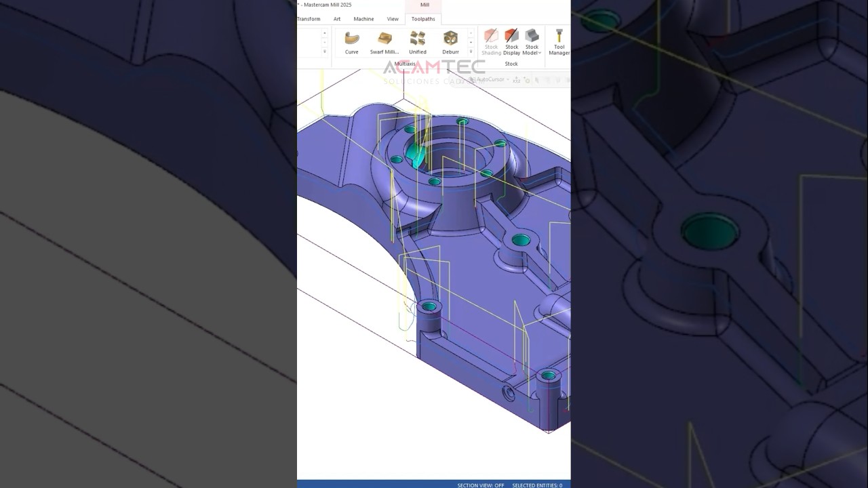Choose the Swarf Milling toolpath
868x488 pixels.
384,42
